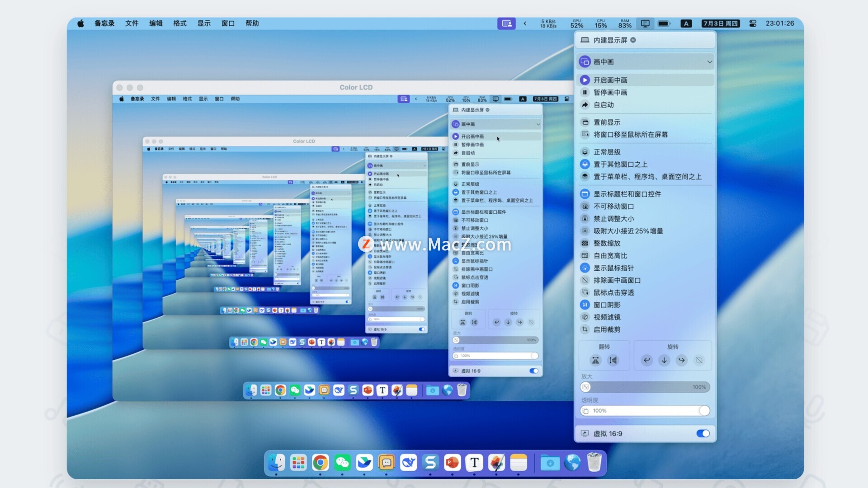Open the 显示 menu in menu bar
Viewport: 868px width, 488px height.
click(x=203, y=23)
